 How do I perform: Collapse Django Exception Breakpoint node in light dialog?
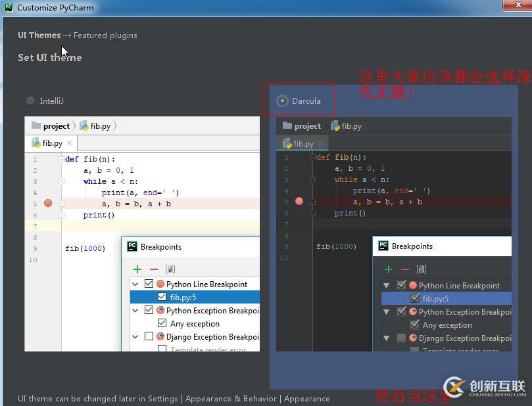pyautogui.click(x=135, y=336)
